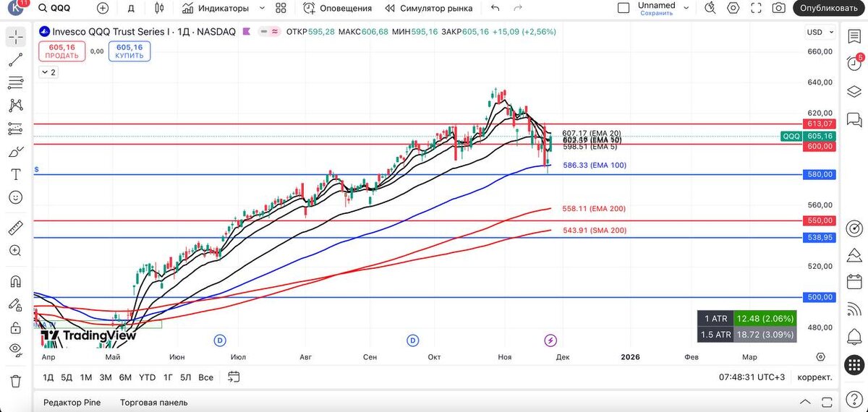Collapse the indicator legend showing 2

pos(48,72)
